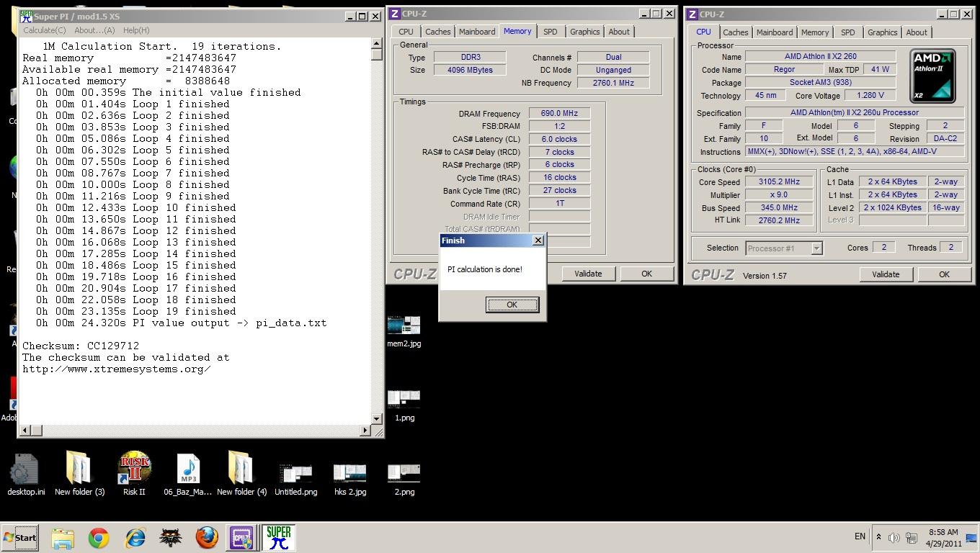Viewport: 980px width, 553px height.
Task: Click CPU-Z icon in right window title
Action: (x=692, y=14)
